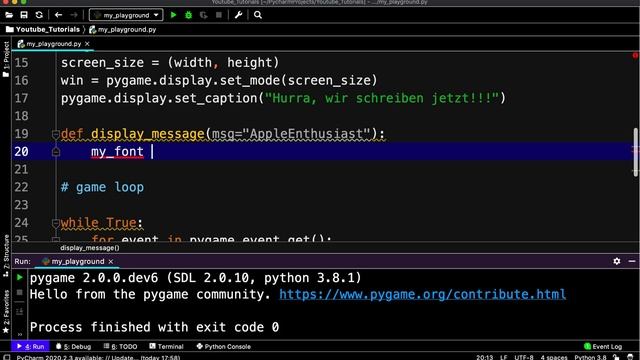Stop the process via the toolbar stop square

[x=219, y=15]
